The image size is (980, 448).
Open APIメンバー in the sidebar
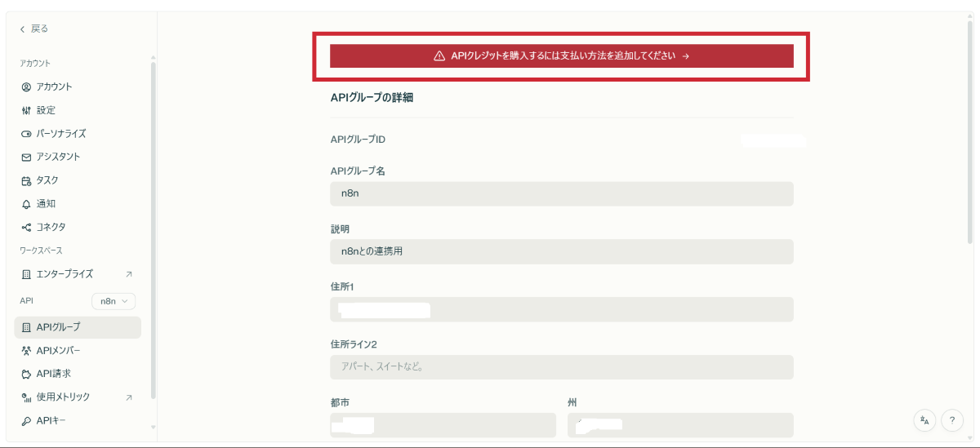click(58, 351)
